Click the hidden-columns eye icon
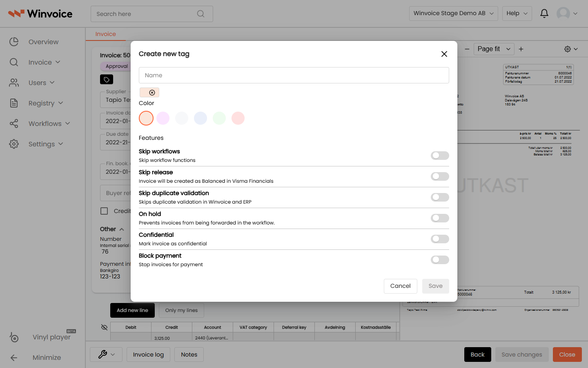Viewport: 588px width, 368px height. tap(104, 327)
